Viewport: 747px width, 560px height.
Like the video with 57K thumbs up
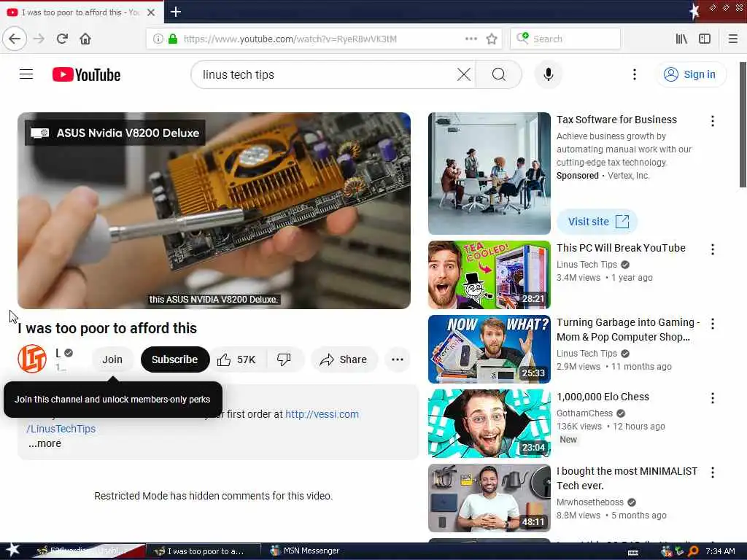point(237,359)
